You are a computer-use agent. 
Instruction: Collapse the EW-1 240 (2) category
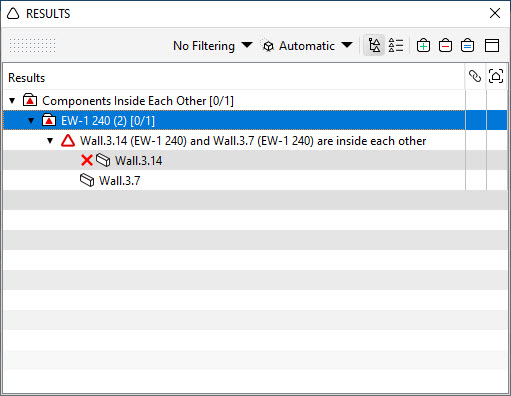point(31,120)
